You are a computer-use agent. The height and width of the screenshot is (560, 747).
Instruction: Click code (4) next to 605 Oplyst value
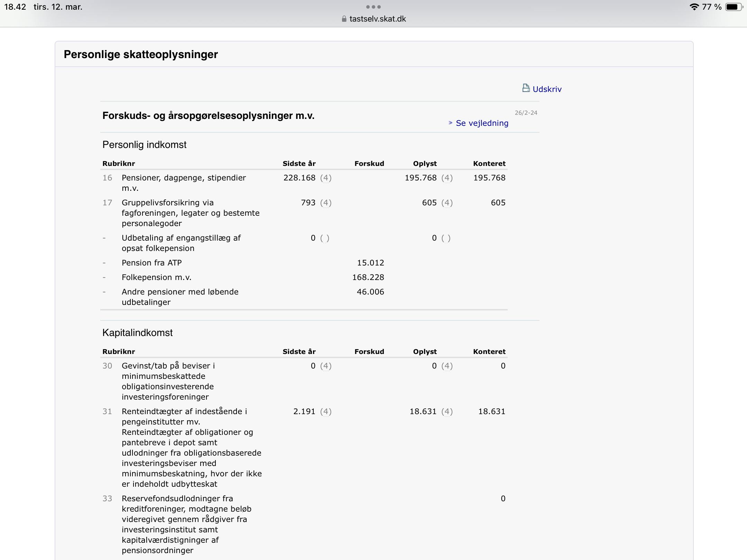pyautogui.click(x=447, y=203)
